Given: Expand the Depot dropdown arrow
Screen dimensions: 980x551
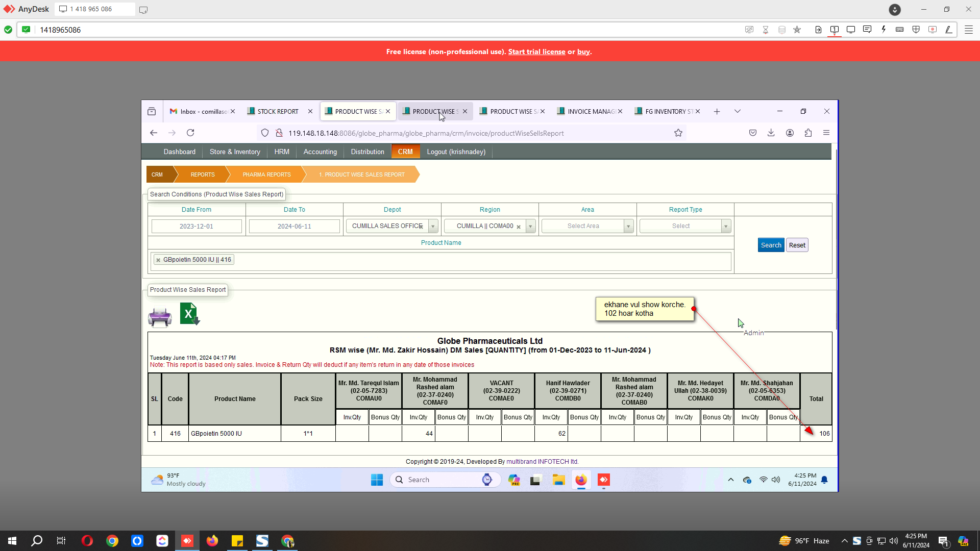Looking at the screenshot, I should pos(433,227).
